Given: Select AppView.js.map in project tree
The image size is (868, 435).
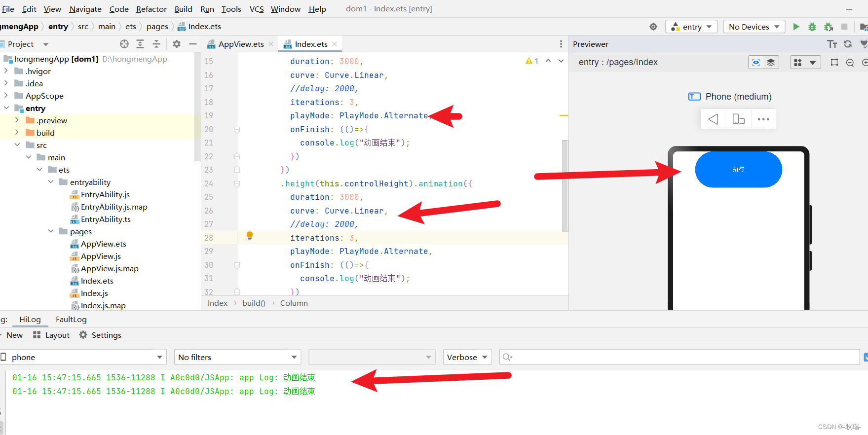Looking at the screenshot, I should [110, 269].
